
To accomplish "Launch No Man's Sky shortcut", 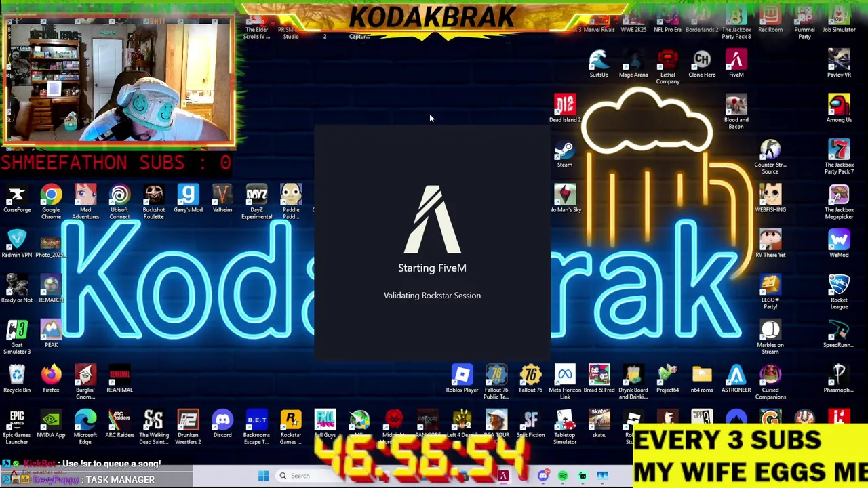I will point(565,199).
